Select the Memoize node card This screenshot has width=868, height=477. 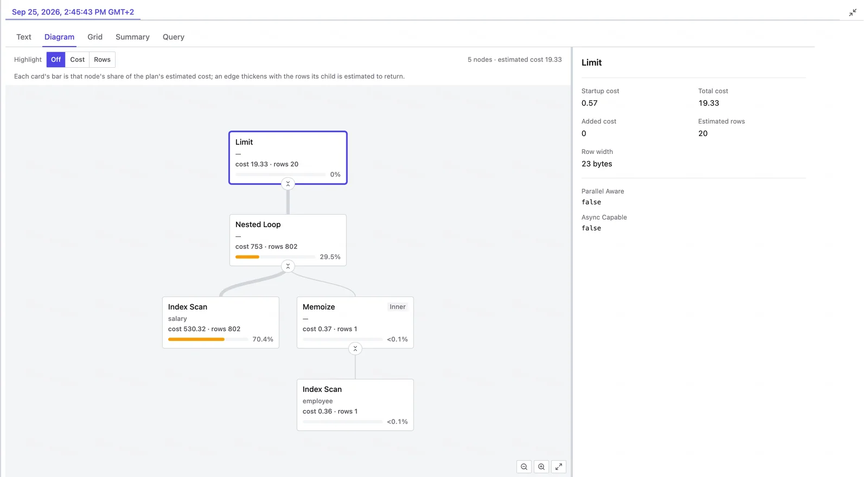[355, 323]
